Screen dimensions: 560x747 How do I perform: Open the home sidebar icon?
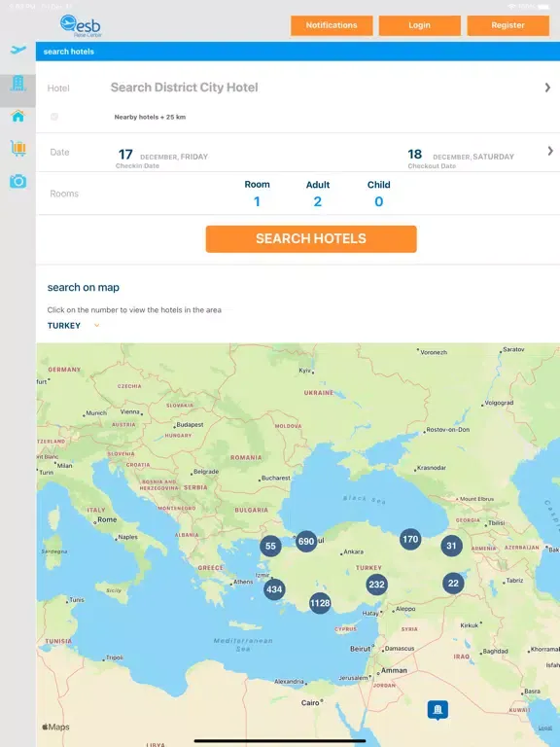(x=17, y=116)
